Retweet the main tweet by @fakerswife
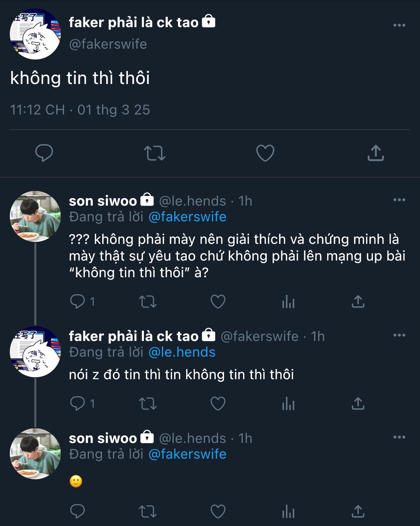Image resolution: width=420 pixels, height=526 pixels. (x=154, y=153)
